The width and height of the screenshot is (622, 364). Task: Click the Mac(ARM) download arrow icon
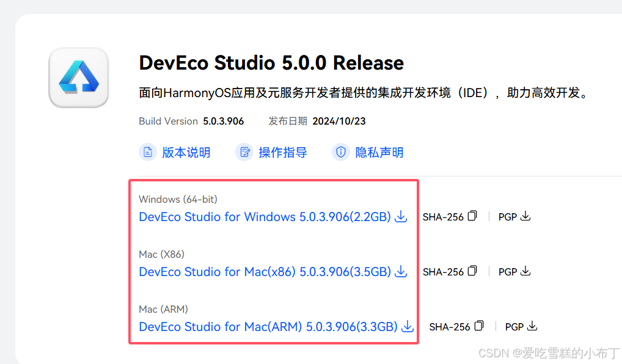tap(408, 326)
